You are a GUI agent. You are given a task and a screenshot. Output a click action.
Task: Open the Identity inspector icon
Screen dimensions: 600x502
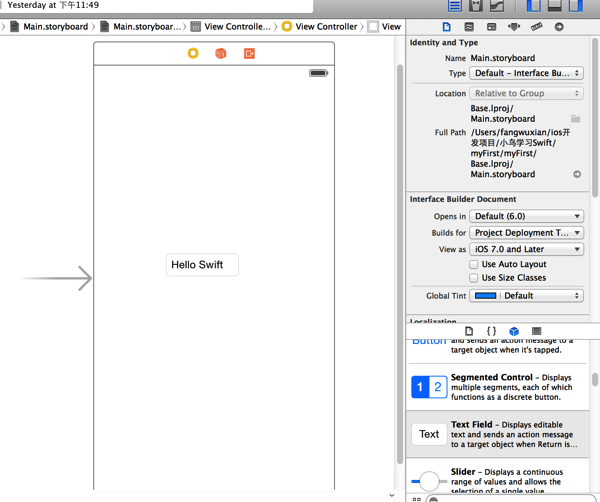491,27
